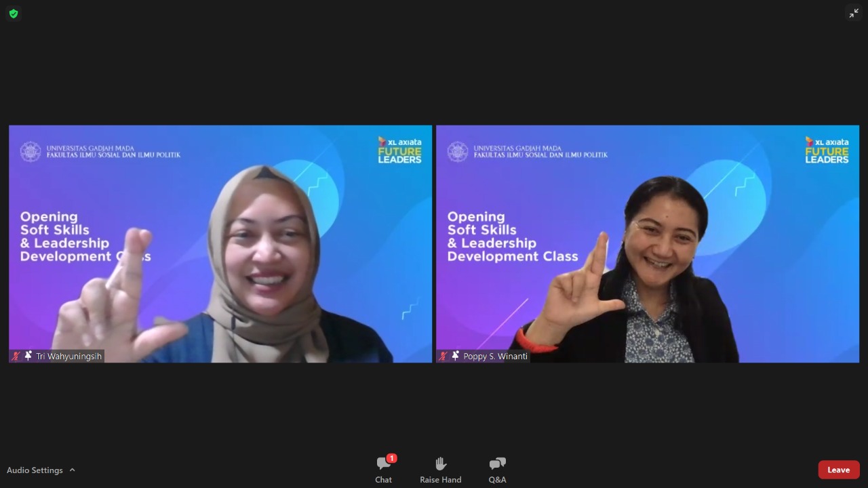This screenshot has width=868, height=488.
Task: Click the pin icon beside Poppy S. Winanti
Action: 455,356
